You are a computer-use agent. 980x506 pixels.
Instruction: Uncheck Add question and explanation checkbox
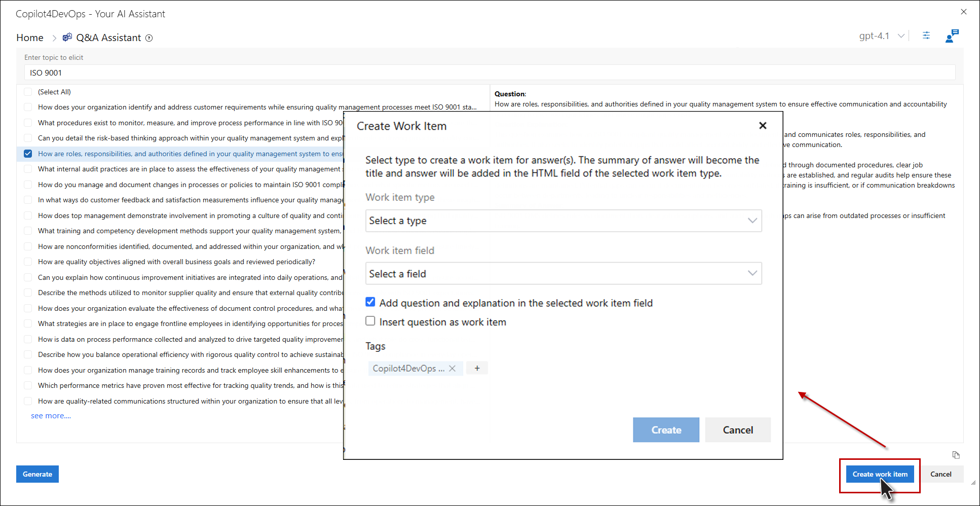370,302
